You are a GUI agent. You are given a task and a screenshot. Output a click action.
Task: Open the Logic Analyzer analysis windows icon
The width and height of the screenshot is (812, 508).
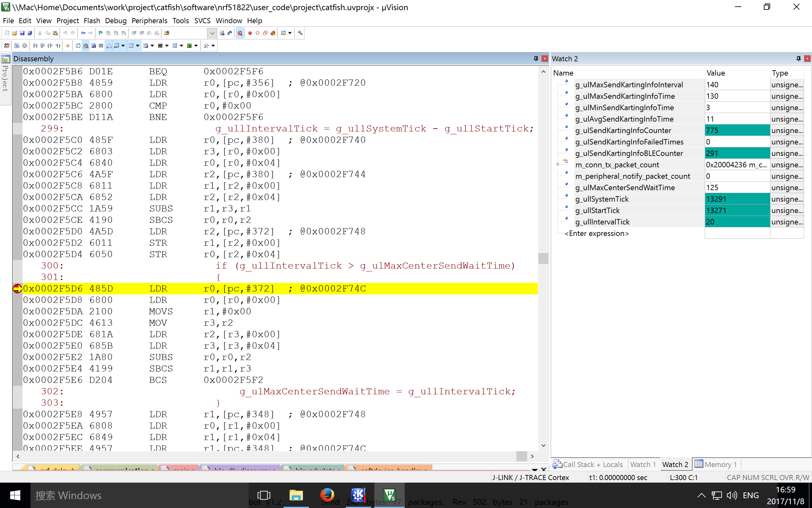coord(160,46)
